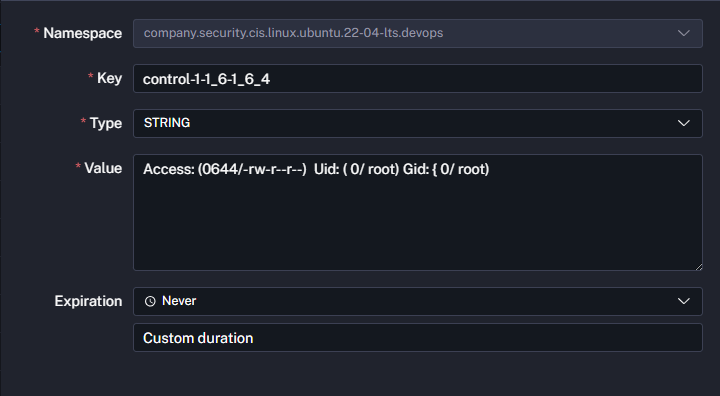Click the red asterisk beside Key
720x396 pixels.
[x=90, y=76]
